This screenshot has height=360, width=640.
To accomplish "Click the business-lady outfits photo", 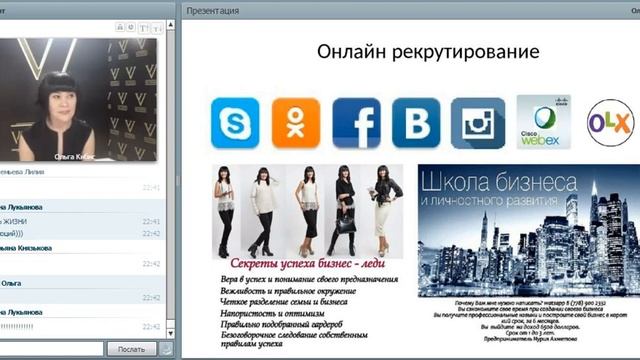I will pos(307,211).
